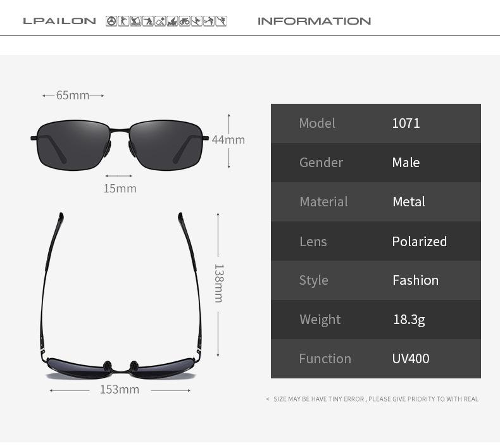
Task: Click the top-view sunglasses image
Action: point(121,296)
